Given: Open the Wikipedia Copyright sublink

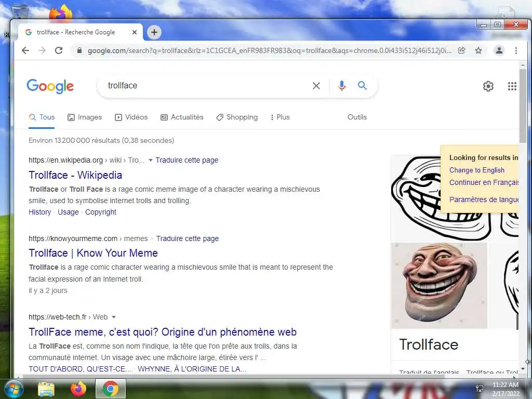Looking at the screenshot, I should 101,212.
